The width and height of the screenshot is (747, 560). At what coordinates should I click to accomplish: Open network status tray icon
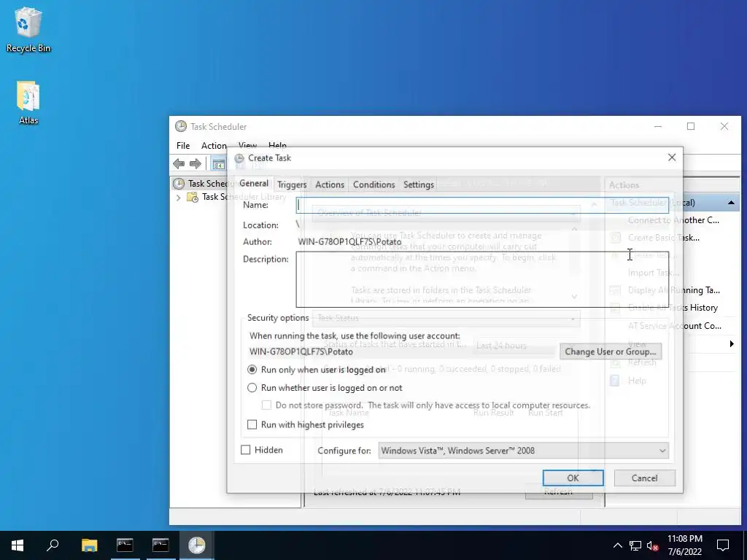(x=635, y=545)
